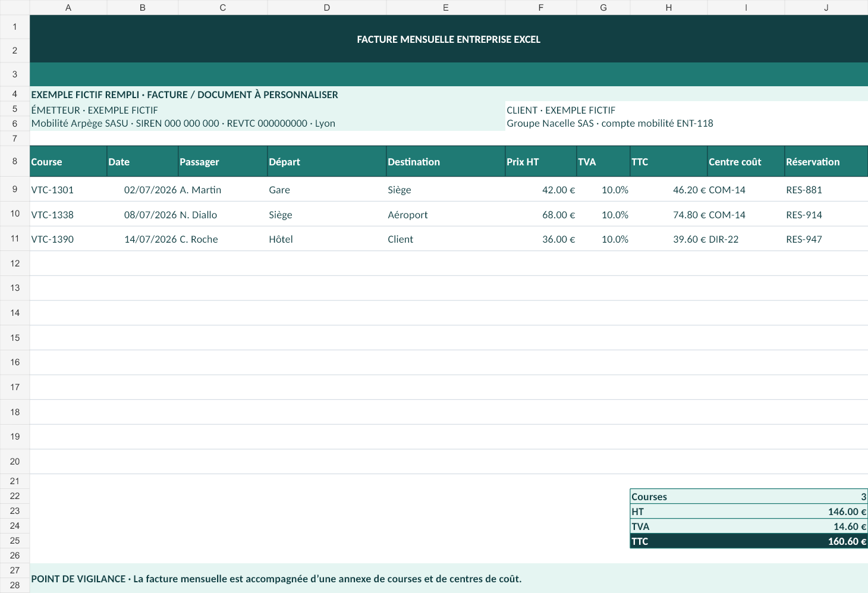Screen dimensions: 868x593
Task: Select the 146.00 € HT total
Action: click(847, 512)
